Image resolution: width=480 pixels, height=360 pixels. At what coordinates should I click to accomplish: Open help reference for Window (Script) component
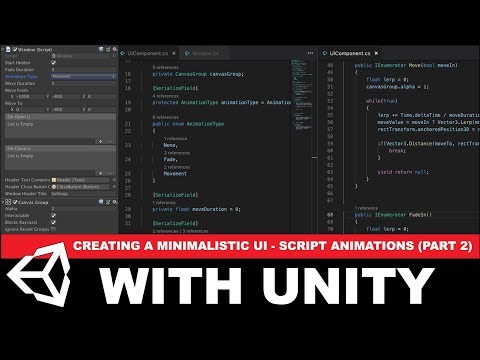point(101,49)
